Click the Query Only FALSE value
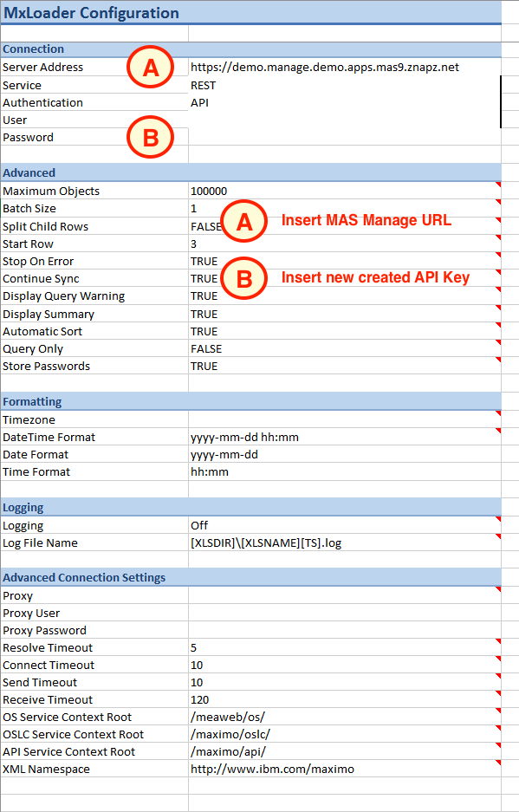Screen dimensions: 519x812 click(x=345, y=348)
